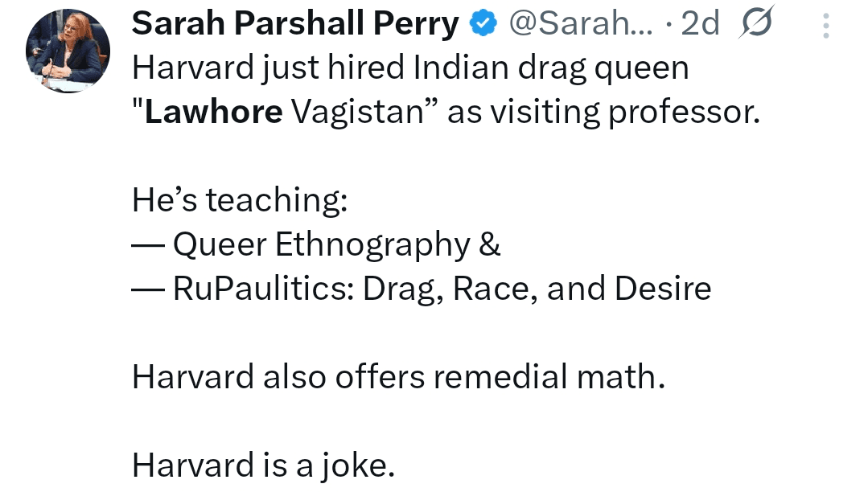868x492 pixels.
Task: Click the display name Sarah Parshall Perry
Action: click(294, 25)
